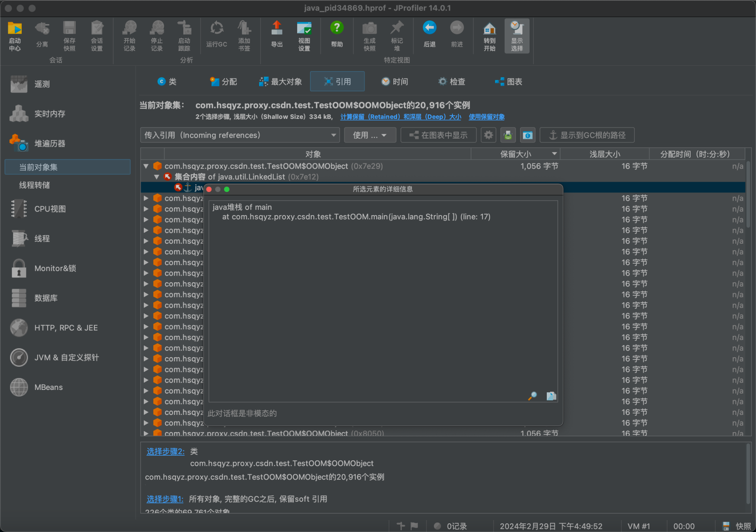Image resolution: width=756 pixels, height=532 pixels.
Task: Click the 浅层大小 column header
Action: point(604,154)
